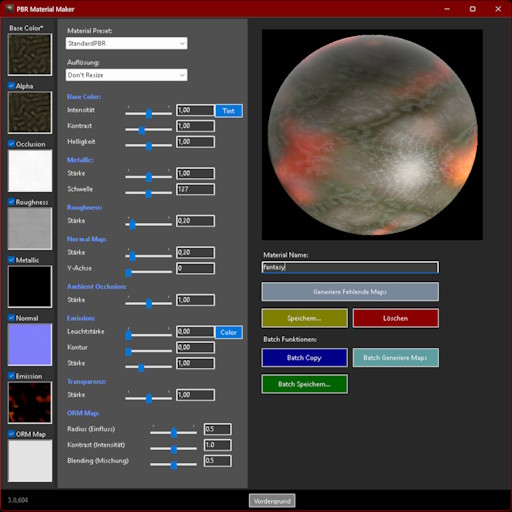
Task: Click the Metallic Stärke value field
Action: click(x=195, y=173)
